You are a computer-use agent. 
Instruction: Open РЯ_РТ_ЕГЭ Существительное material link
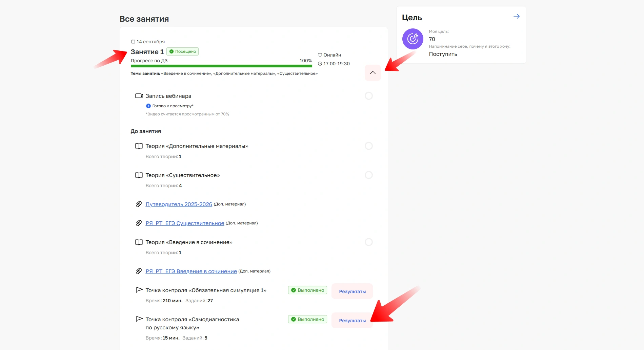pos(185,223)
